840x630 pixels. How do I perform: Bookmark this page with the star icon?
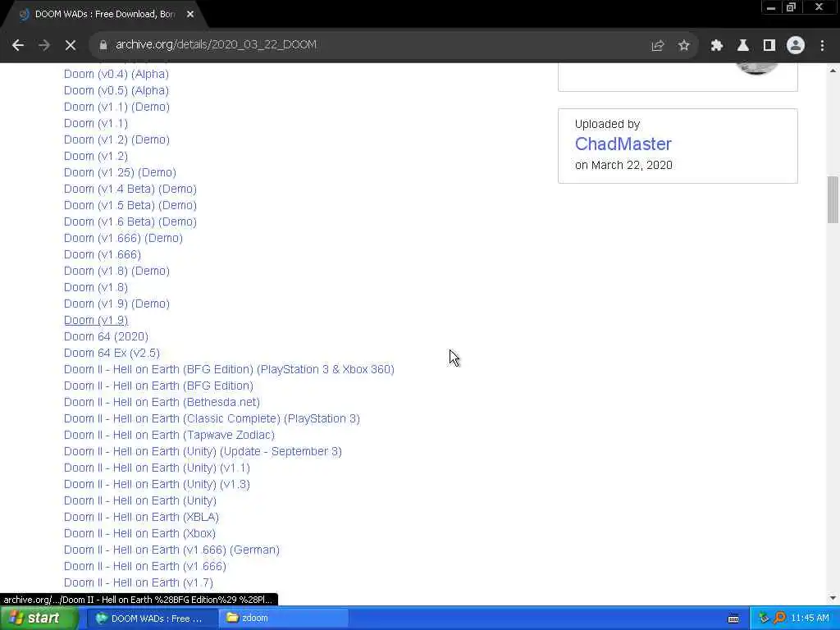tap(683, 45)
